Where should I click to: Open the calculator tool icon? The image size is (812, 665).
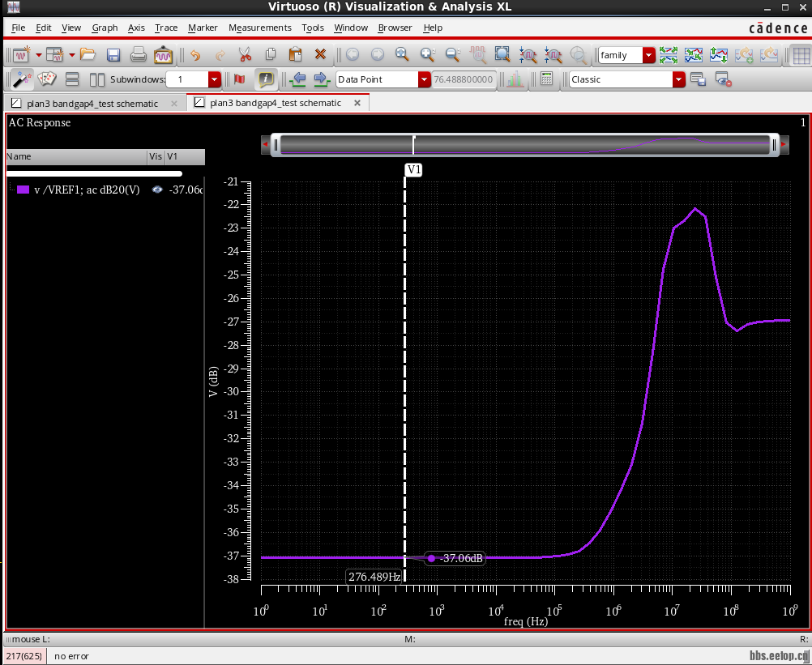coord(546,79)
